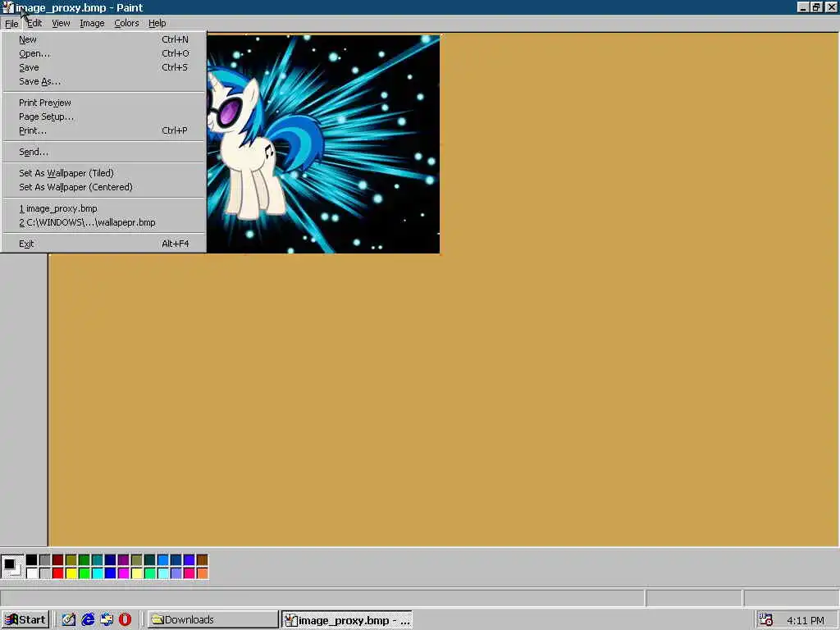Image resolution: width=840 pixels, height=630 pixels.
Task: Click the Quick Launch icon between Internet Explorer and Opera
Action: pyautogui.click(x=107, y=620)
